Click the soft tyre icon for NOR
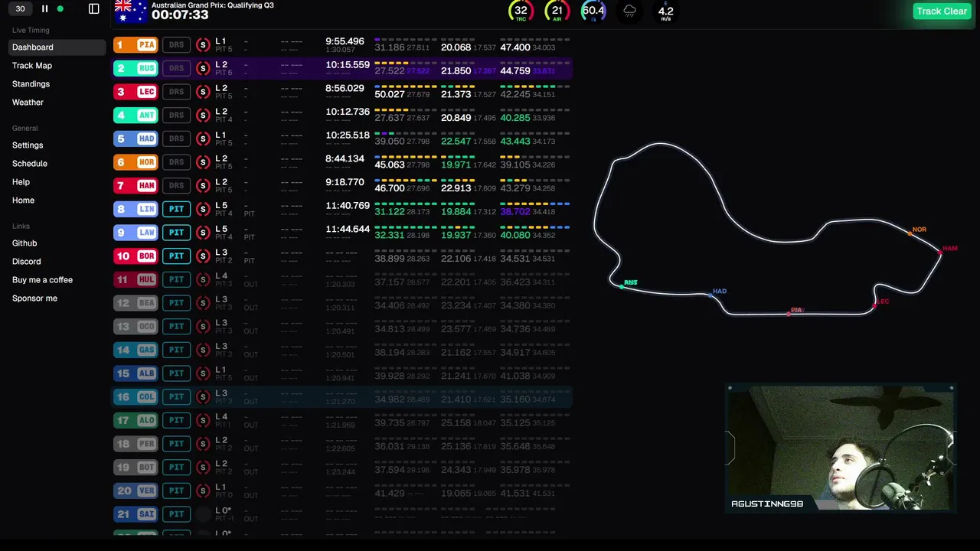The image size is (980, 551). point(203,162)
